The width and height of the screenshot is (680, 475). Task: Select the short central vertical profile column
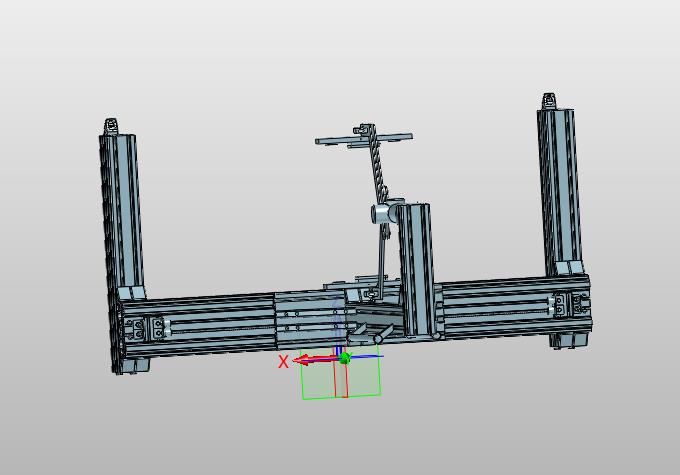click(415, 269)
